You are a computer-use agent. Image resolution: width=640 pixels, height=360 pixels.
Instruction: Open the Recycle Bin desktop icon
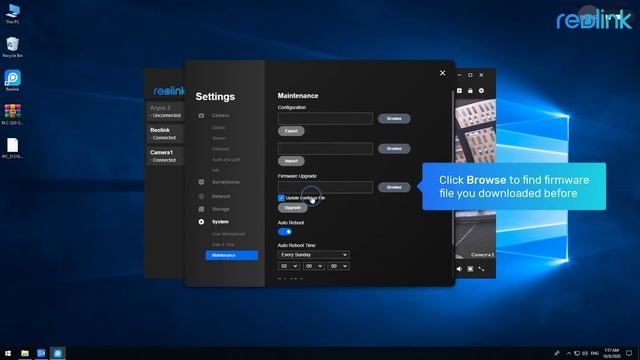click(x=13, y=47)
